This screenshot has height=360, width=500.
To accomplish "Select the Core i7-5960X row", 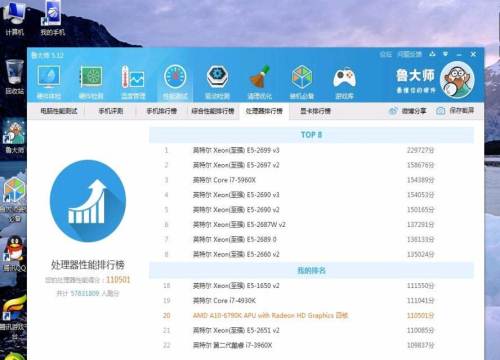I will (x=311, y=180).
